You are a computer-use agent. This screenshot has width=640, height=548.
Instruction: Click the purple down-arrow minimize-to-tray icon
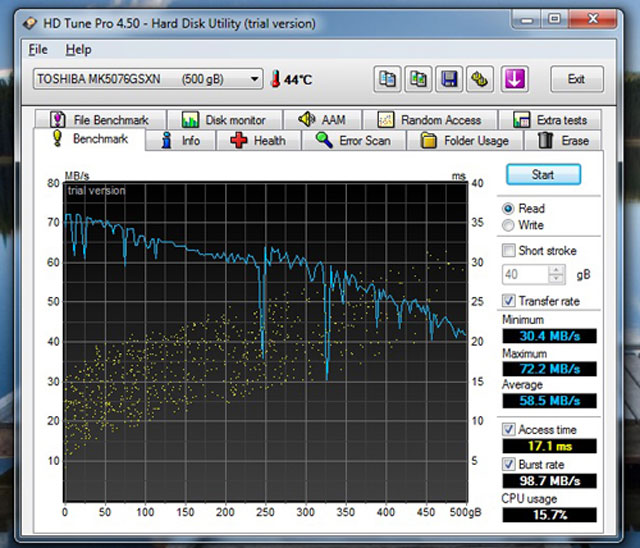[514, 79]
